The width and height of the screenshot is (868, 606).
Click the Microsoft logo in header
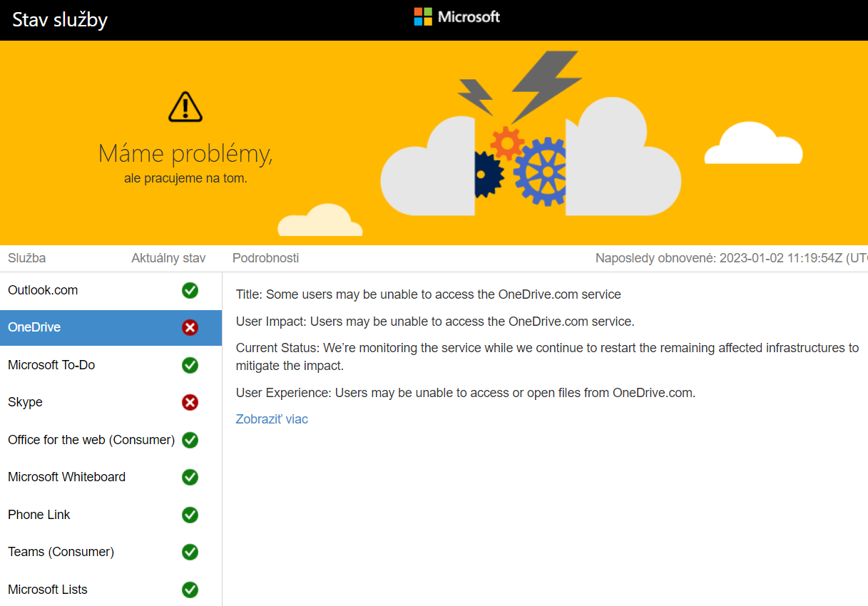[456, 17]
